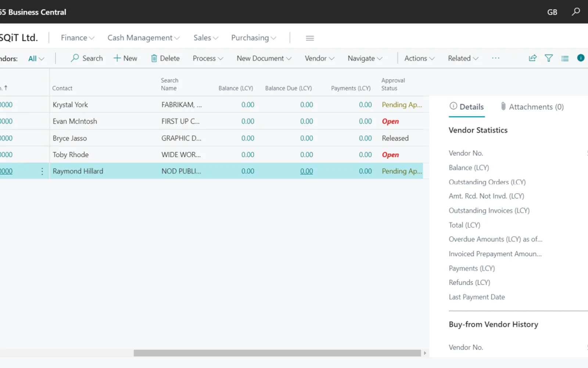Click Balance value for Krystal York
Image resolution: width=588 pixels, height=368 pixels.
pyautogui.click(x=248, y=105)
